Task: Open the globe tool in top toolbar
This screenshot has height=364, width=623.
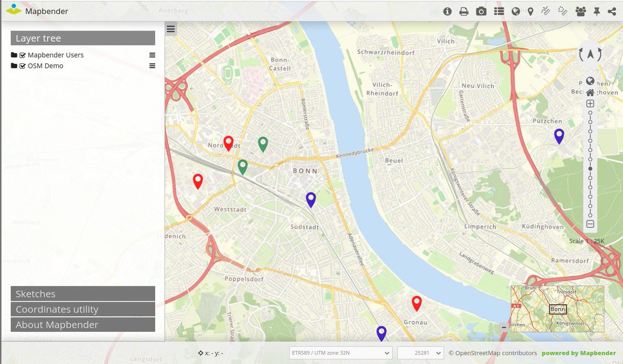Action: pos(516,11)
